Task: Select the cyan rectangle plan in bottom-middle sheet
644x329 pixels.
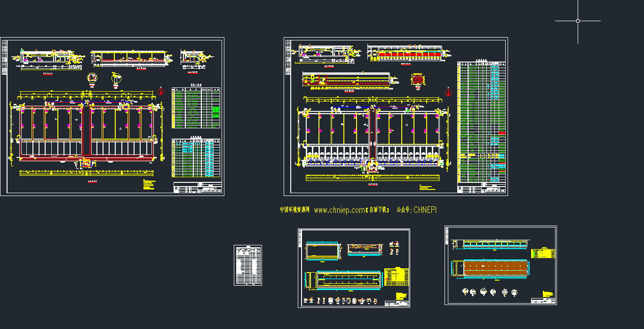Action: click(322, 251)
